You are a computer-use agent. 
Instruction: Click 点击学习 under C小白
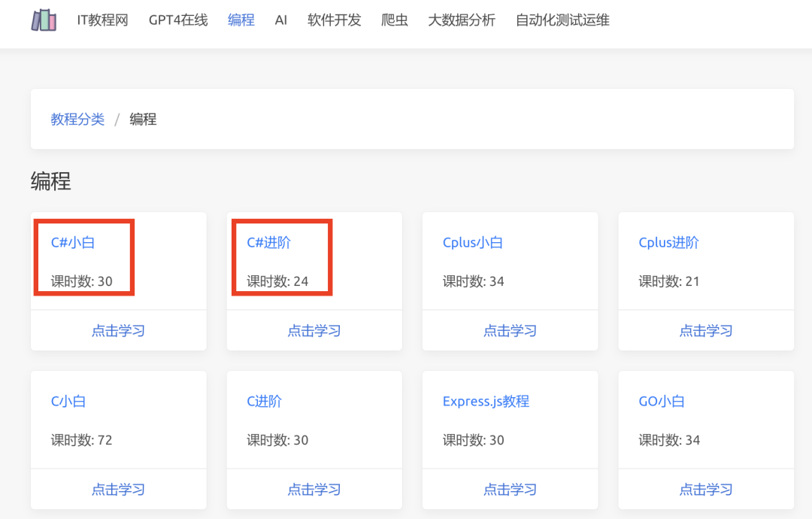pos(119,489)
